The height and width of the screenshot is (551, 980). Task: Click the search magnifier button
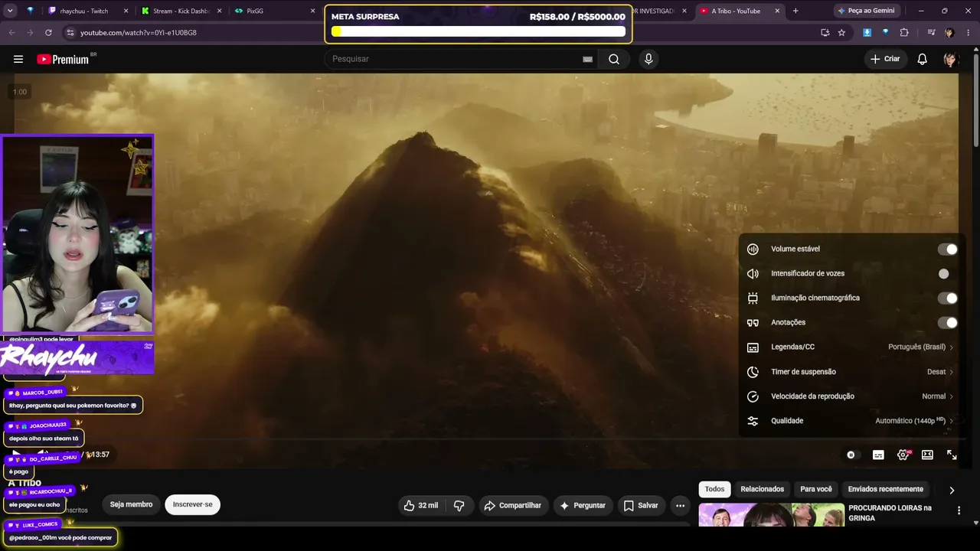pos(614,59)
